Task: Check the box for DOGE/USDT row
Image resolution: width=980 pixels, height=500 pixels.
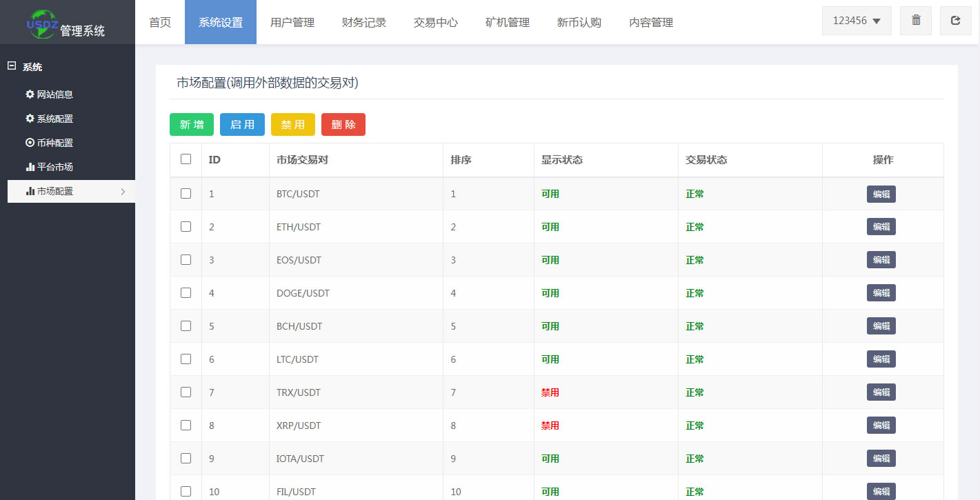Action: pyautogui.click(x=186, y=293)
